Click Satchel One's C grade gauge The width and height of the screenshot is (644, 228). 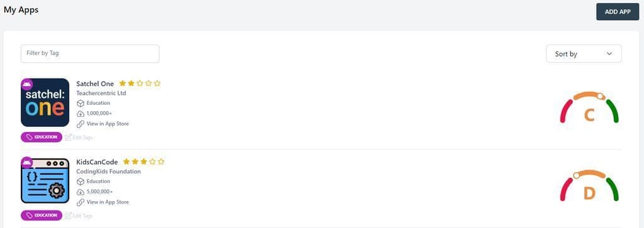589,107
